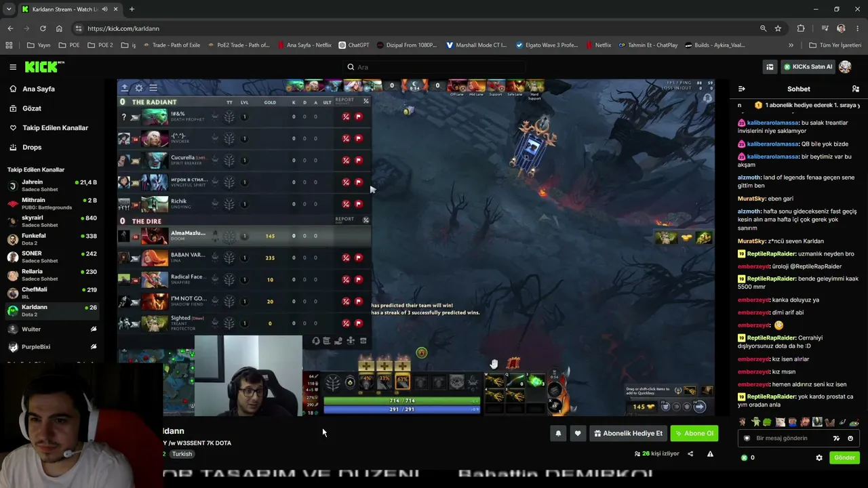
Task: Open browser Extensions puzzle icon
Action: click(801, 28)
